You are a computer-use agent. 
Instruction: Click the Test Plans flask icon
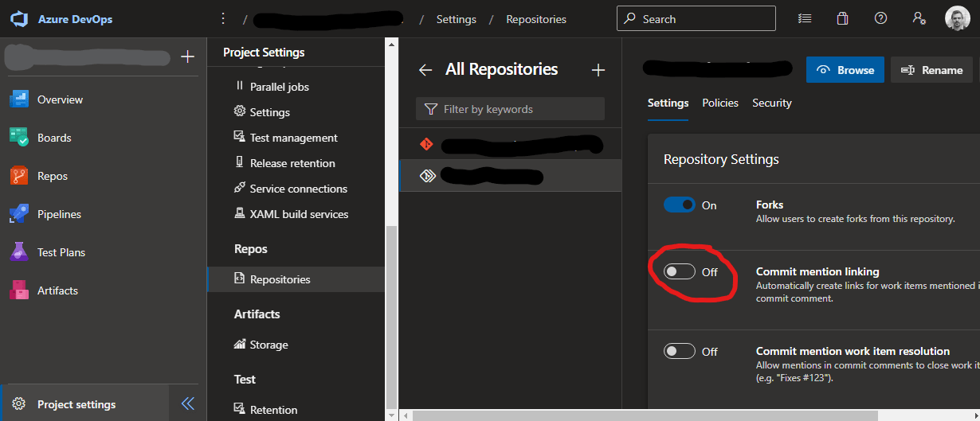[x=19, y=252]
